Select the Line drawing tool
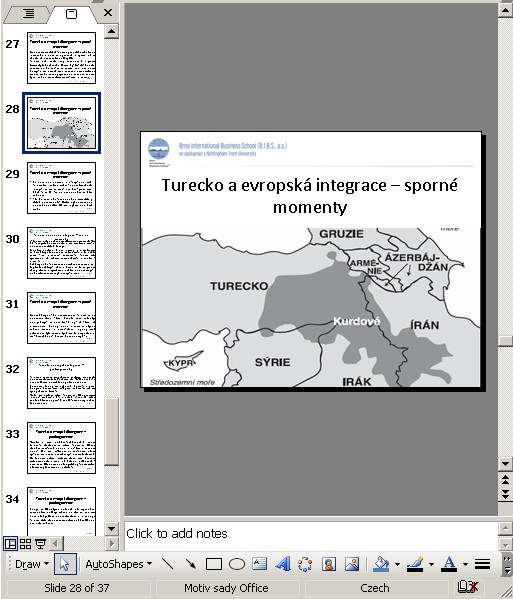The width and height of the screenshot is (513, 599). pos(168,564)
